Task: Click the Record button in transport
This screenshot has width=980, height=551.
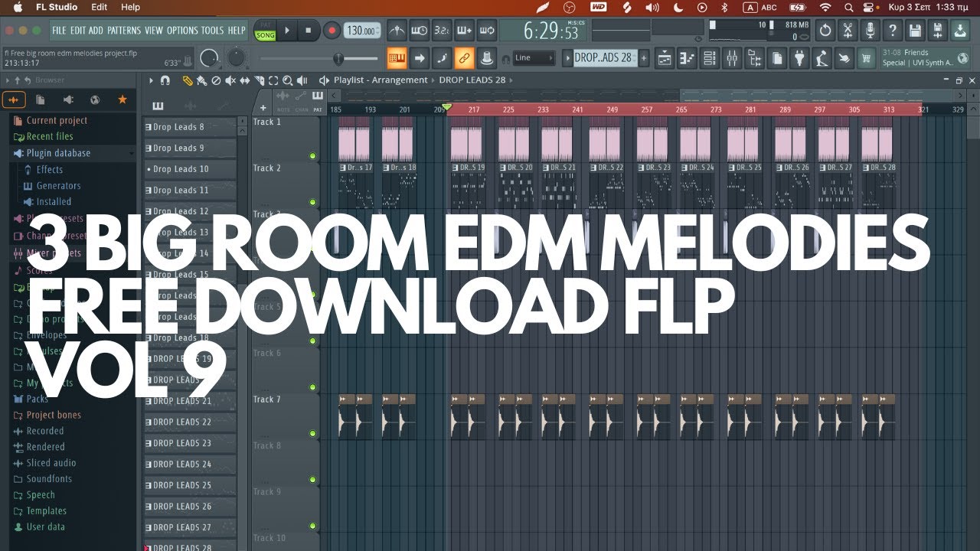Action: click(332, 31)
